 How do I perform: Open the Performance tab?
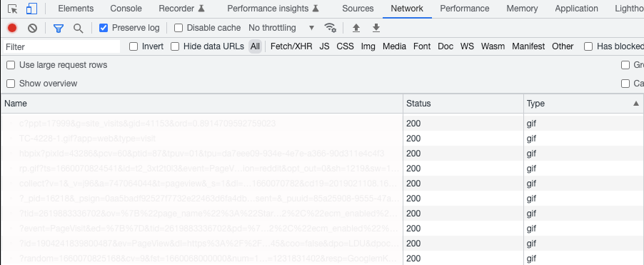coord(465,9)
